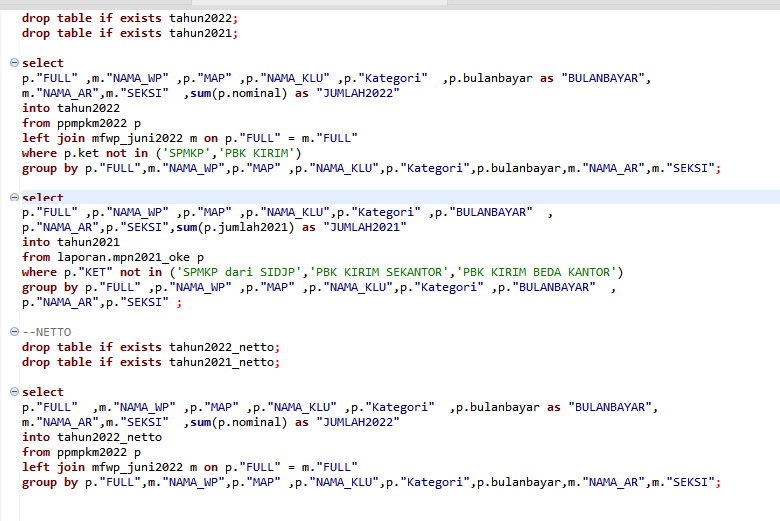This screenshot has height=521, width=780.
Task: Click the highlighted 'select' keyword on current line
Action: (x=43, y=198)
